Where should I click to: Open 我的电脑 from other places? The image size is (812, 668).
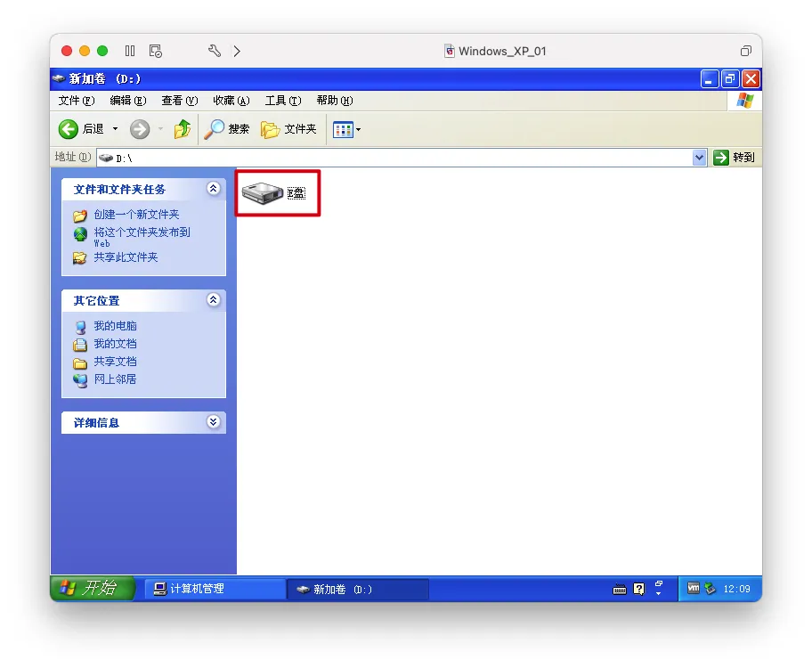point(115,326)
